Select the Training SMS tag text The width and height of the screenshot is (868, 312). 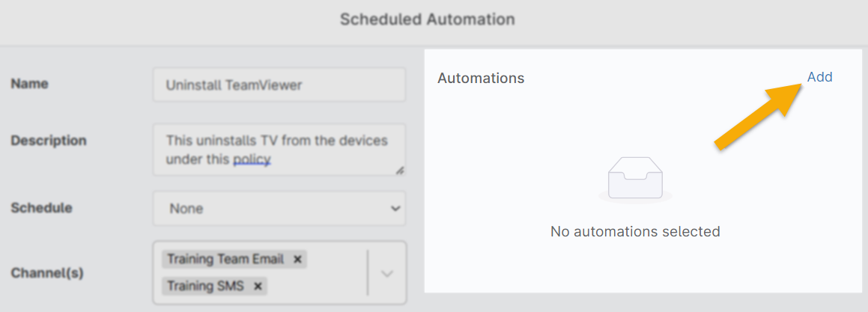point(204,286)
